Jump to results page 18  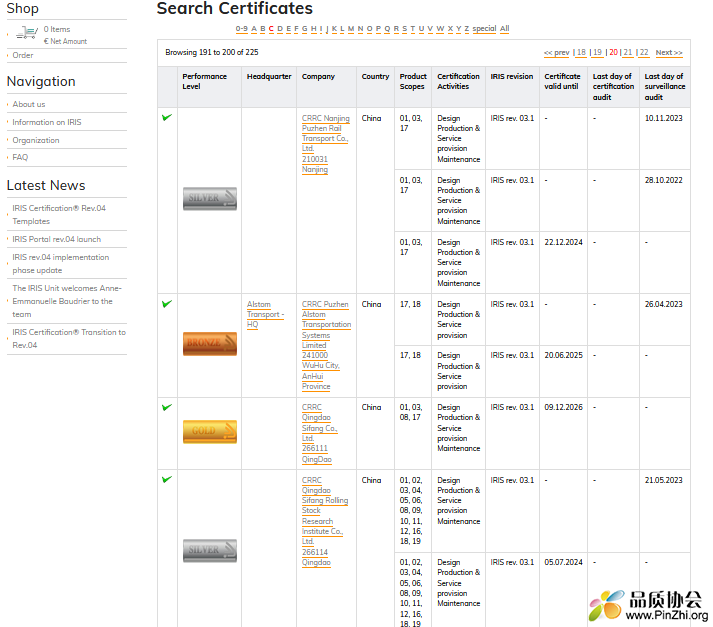pyautogui.click(x=581, y=53)
